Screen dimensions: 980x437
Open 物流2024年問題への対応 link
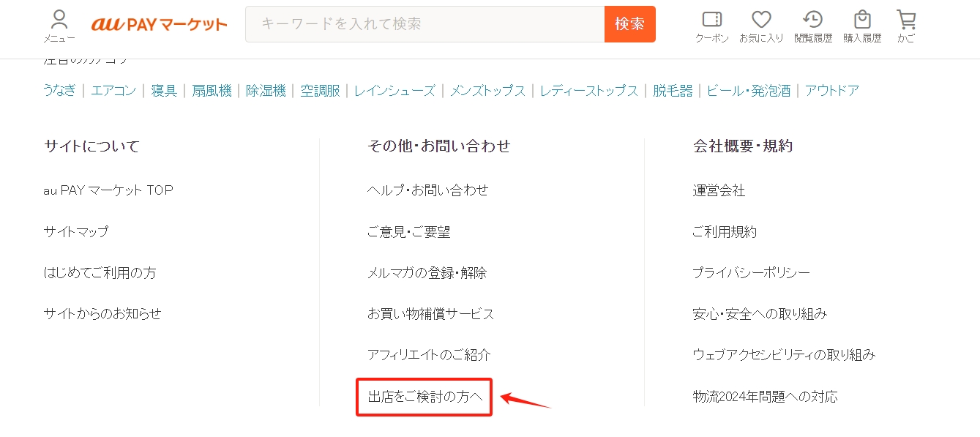765,397
